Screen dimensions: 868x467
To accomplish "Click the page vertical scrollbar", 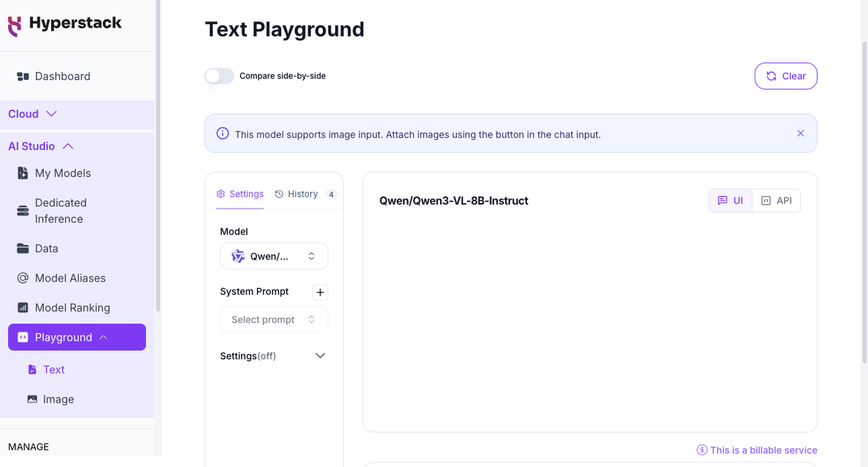I will (864, 202).
